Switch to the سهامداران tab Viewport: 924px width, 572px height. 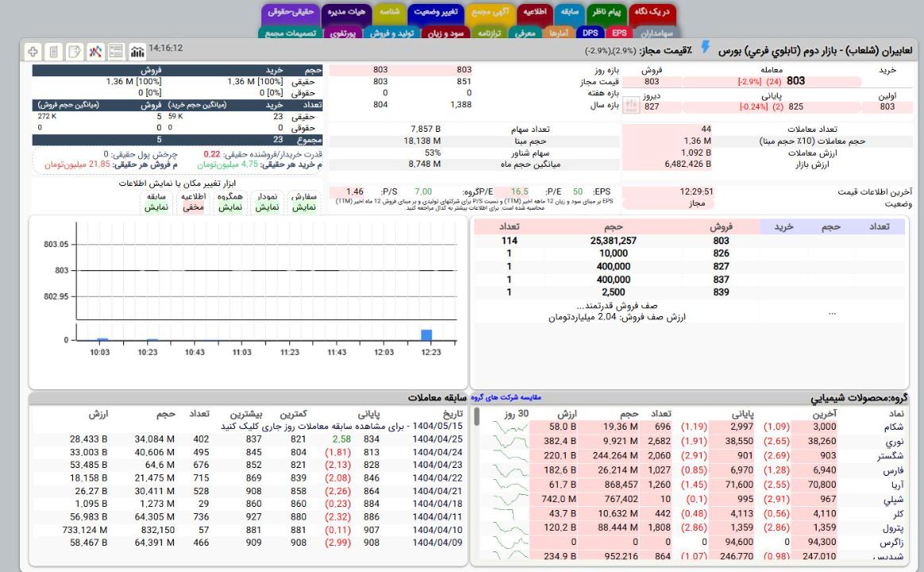(x=655, y=33)
